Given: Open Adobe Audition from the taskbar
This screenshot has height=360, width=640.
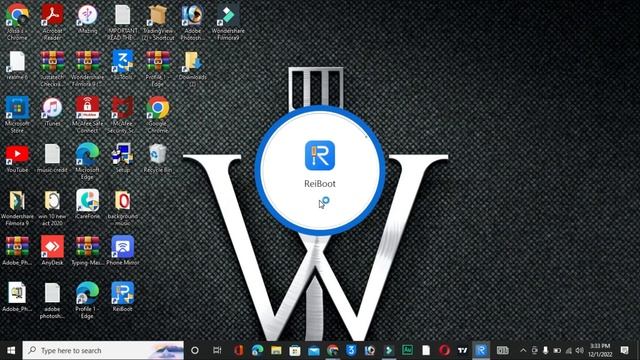Looking at the screenshot, I should (407, 350).
